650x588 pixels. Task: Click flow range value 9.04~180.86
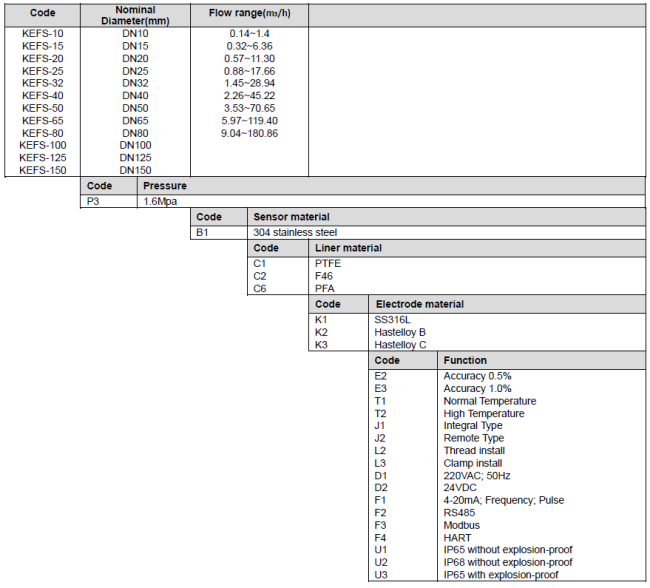pyautogui.click(x=251, y=133)
